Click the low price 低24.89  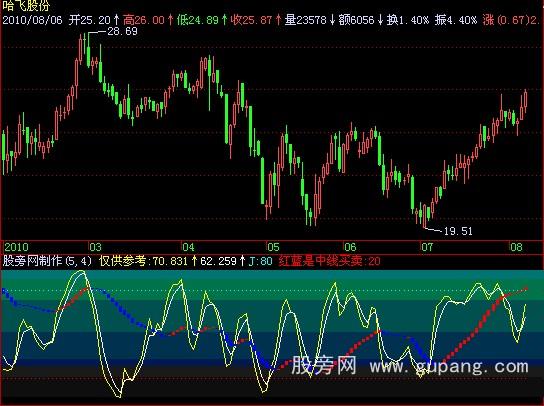[x=197, y=20]
